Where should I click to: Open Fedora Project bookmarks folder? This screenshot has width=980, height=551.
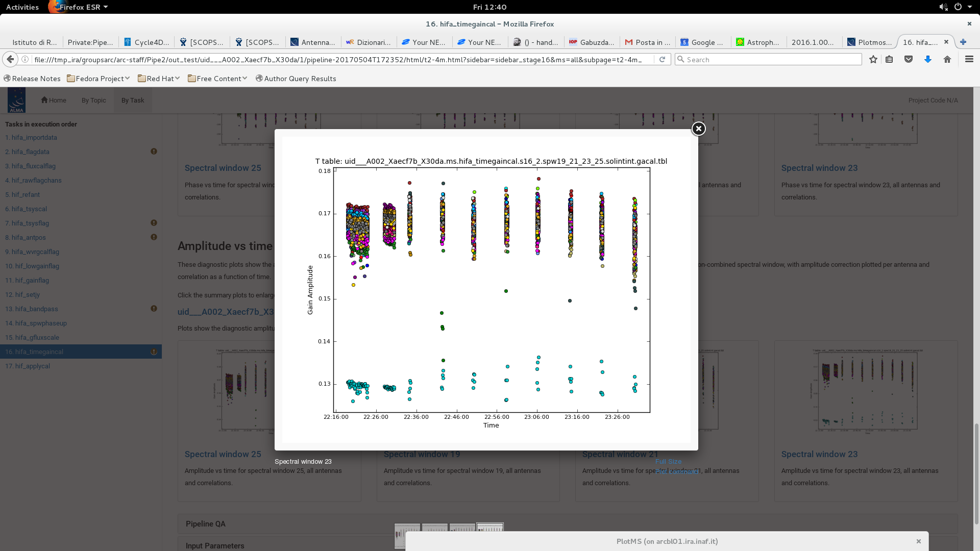click(99, 78)
